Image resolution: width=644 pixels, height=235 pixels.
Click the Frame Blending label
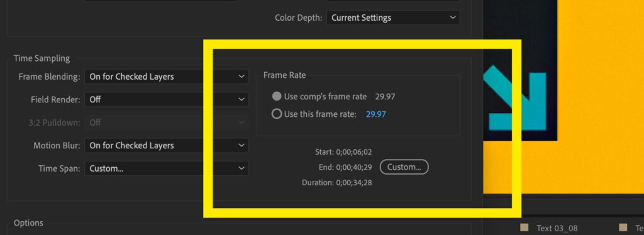pos(49,77)
